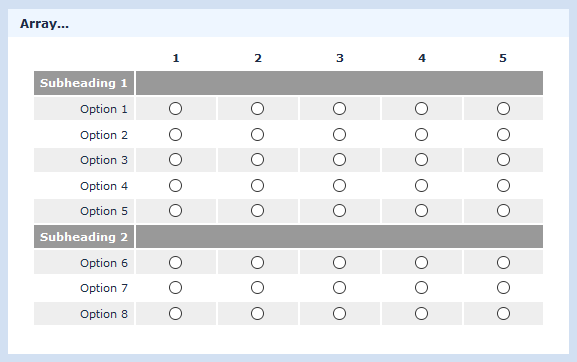Choose rating 4 for Option 4
The height and width of the screenshot is (362, 577).
[x=421, y=185]
